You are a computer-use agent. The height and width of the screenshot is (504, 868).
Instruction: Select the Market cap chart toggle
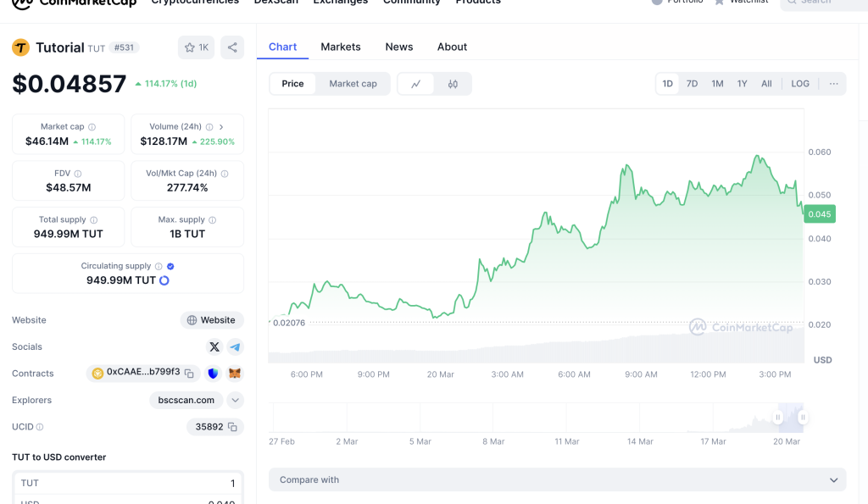pos(353,84)
